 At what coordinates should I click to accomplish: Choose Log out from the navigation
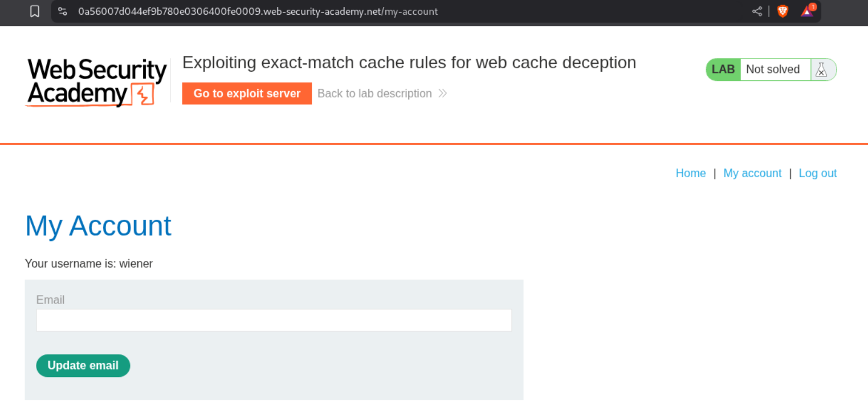(817, 173)
